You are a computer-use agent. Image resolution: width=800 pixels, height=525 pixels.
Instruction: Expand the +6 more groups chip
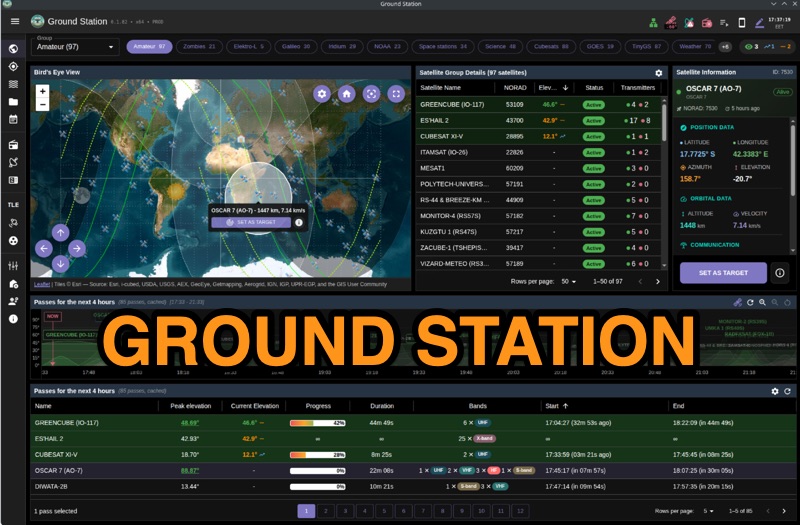pyautogui.click(x=725, y=46)
